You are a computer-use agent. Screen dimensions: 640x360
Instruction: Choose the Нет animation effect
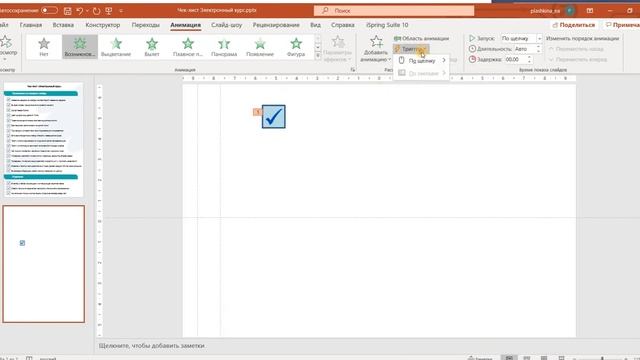click(44, 47)
